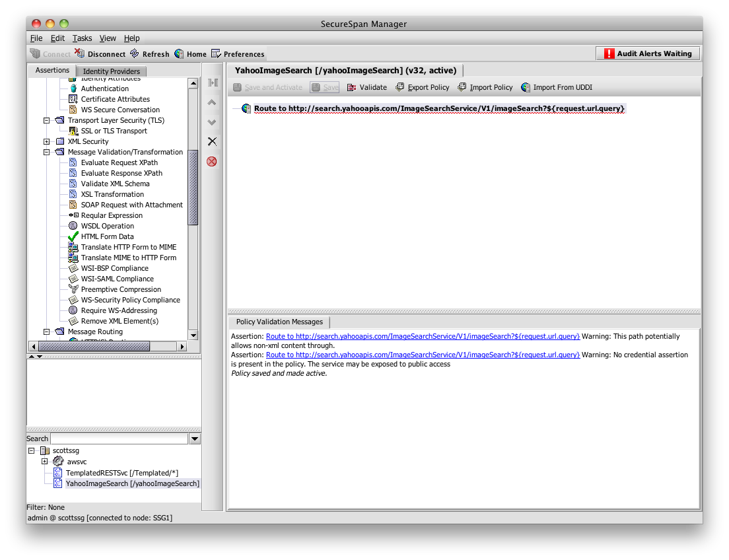Click the Disconnect toolbar icon
Viewport: 729px width, 560px height.
pyautogui.click(x=80, y=53)
